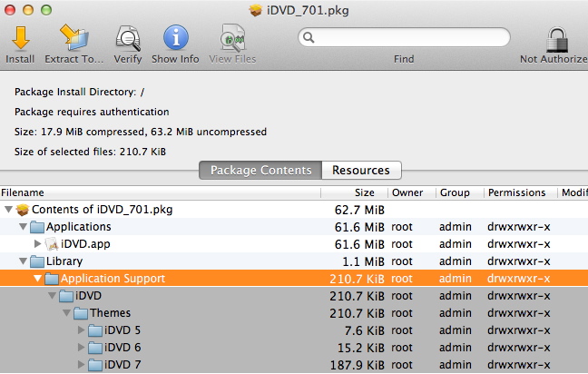Click the Library folder icon
The width and height of the screenshot is (588, 374).
point(36,261)
